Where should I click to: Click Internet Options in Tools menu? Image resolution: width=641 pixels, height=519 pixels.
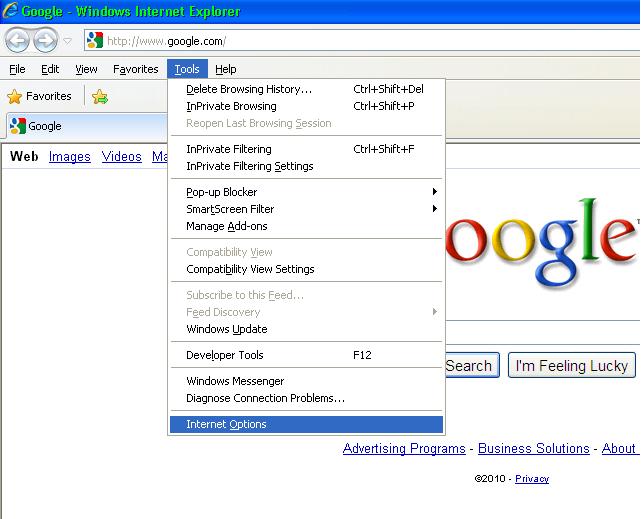coord(306,424)
